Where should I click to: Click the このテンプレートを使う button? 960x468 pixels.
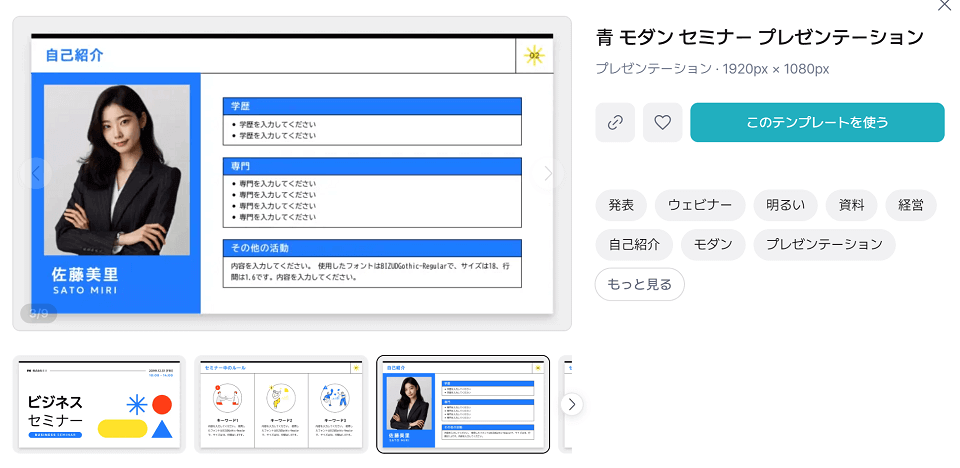817,122
